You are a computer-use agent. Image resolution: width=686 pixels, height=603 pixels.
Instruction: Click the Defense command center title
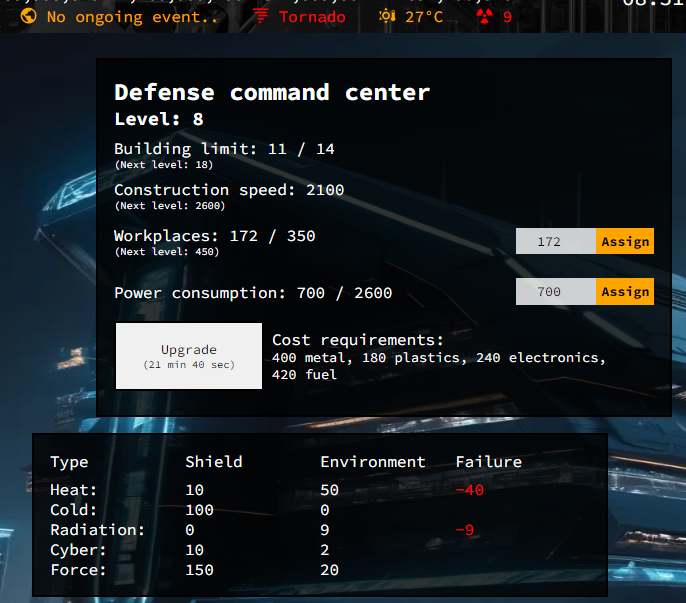272,93
